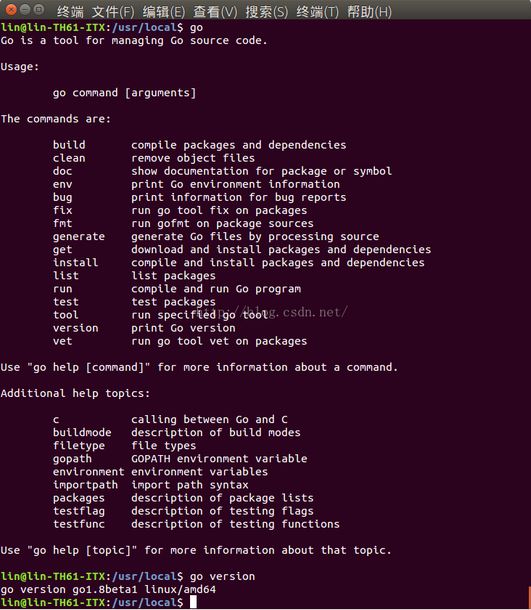Click the 'go version' command text
The height and width of the screenshot is (610, 531).
pyautogui.click(x=223, y=576)
